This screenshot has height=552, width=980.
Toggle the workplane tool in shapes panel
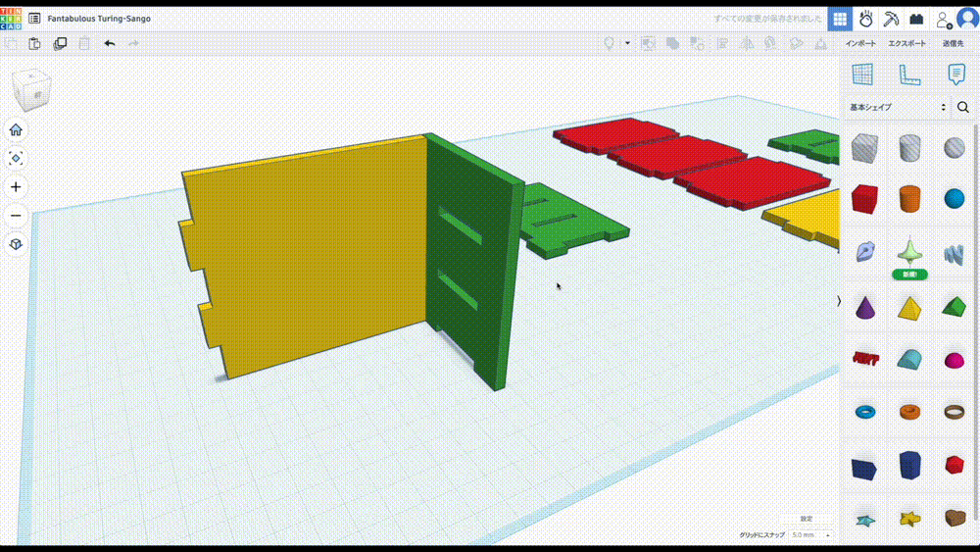[862, 75]
